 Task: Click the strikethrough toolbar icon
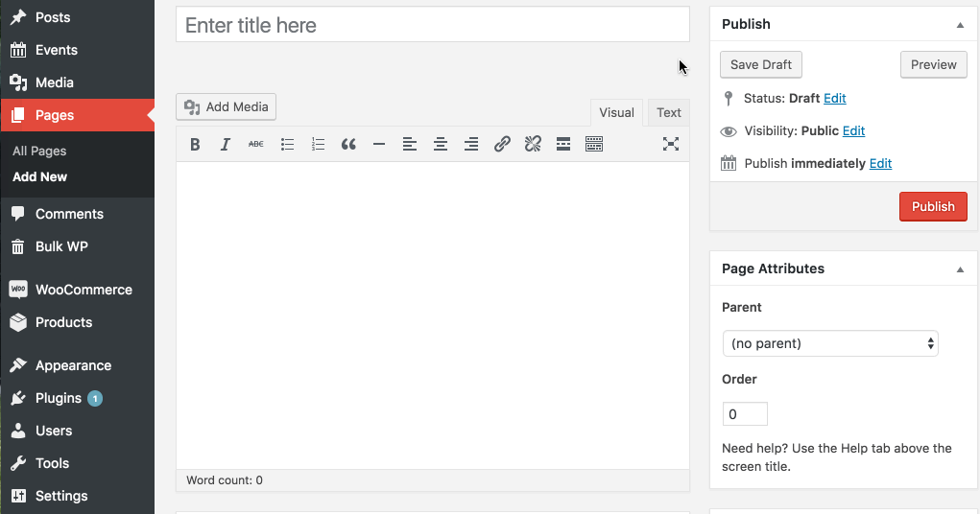(256, 145)
